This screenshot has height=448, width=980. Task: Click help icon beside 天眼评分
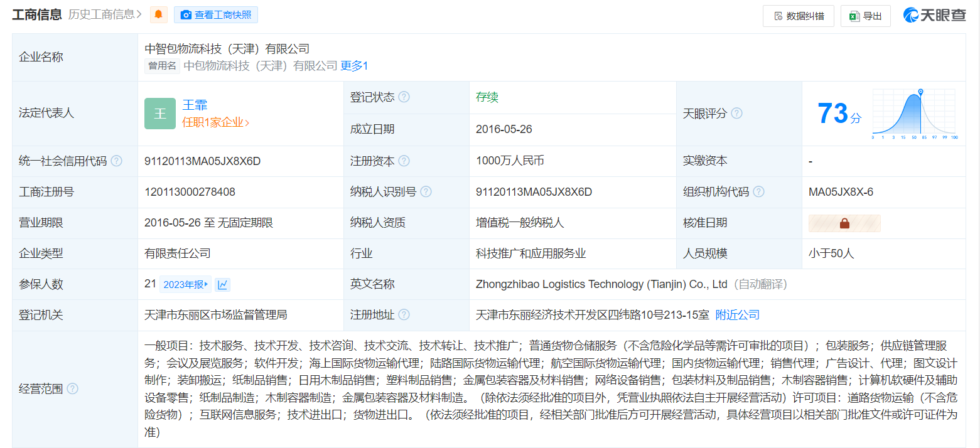tap(737, 114)
